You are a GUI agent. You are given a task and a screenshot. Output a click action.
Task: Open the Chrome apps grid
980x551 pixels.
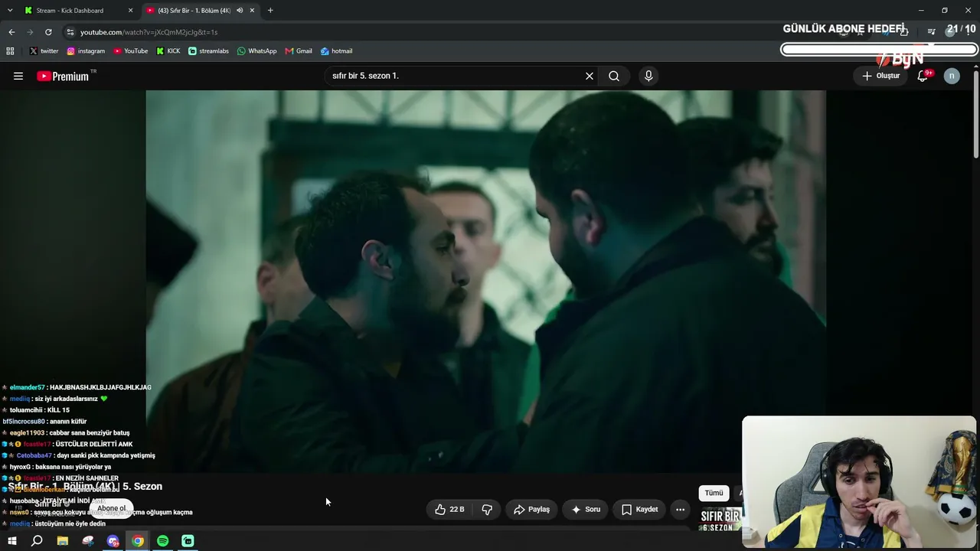(10, 51)
